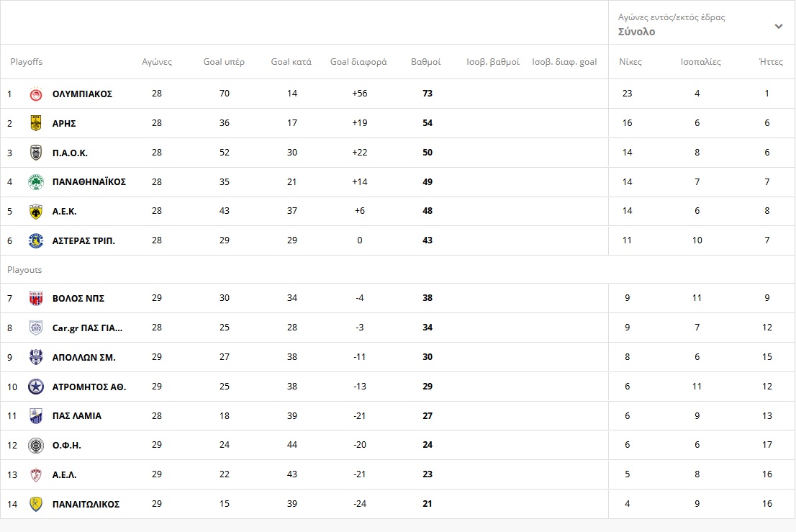Click the Playoffs section label
The width and height of the screenshot is (796, 532).
[x=27, y=62]
